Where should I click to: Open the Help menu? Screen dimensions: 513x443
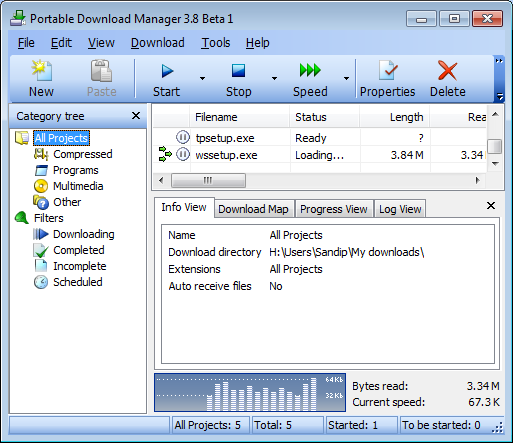[x=258, y=43]
